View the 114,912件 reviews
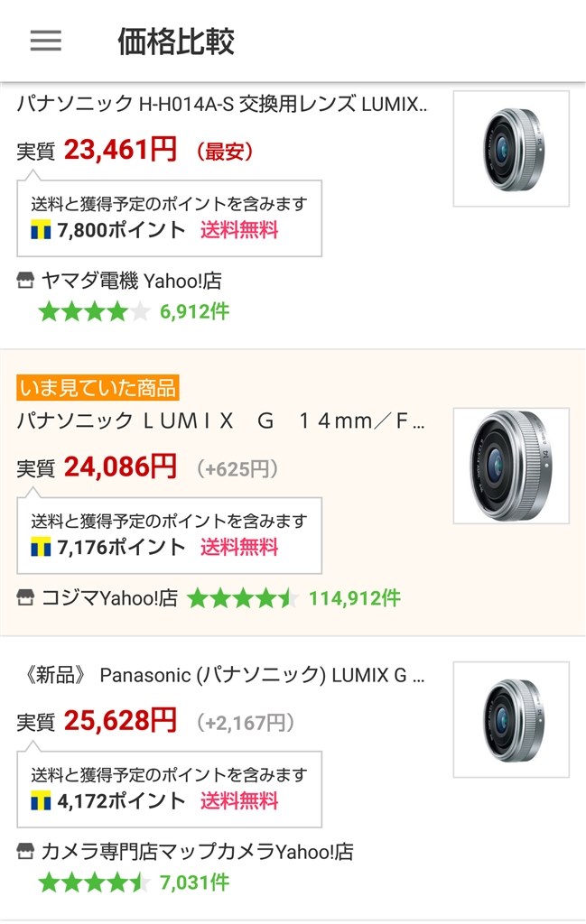The height and width of the screenshot is (924, 586). (x=355, y=598)
